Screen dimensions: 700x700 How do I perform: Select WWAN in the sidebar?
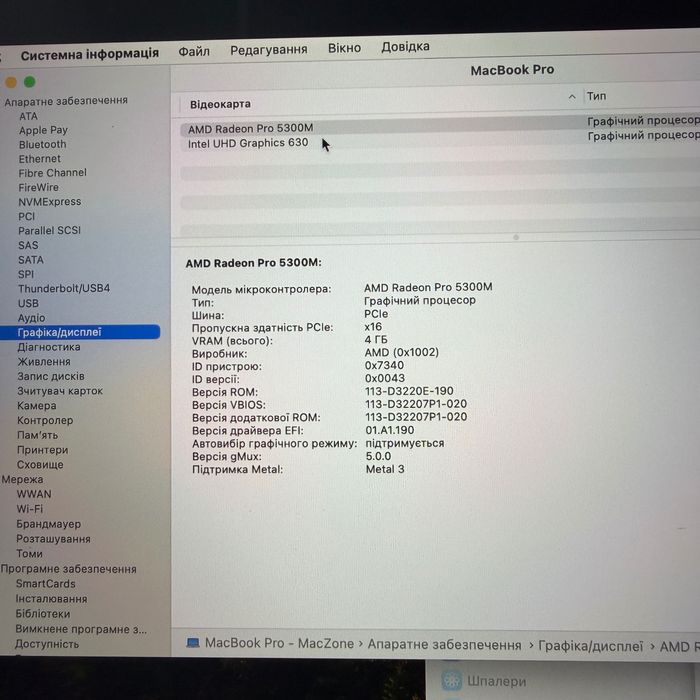click(x=34, y=494)
